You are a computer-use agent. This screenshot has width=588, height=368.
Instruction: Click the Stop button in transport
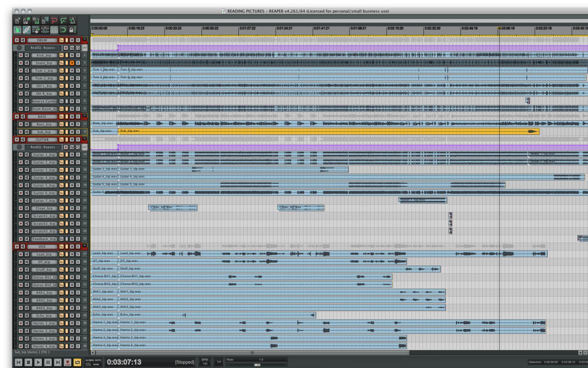[x=28, y=363]
